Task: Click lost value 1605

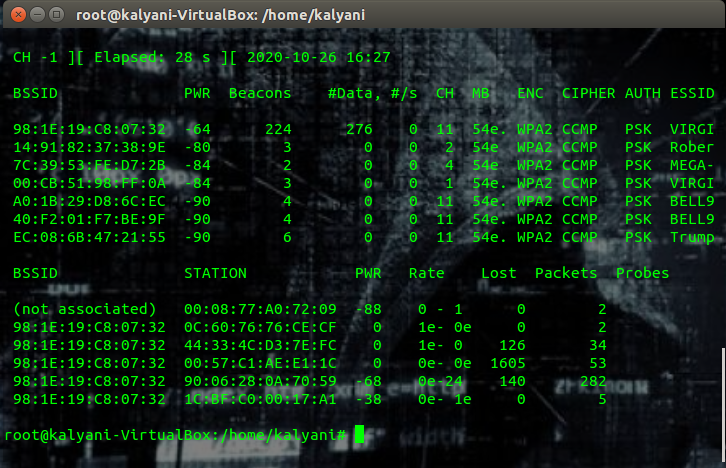Action: click(508, 363)
